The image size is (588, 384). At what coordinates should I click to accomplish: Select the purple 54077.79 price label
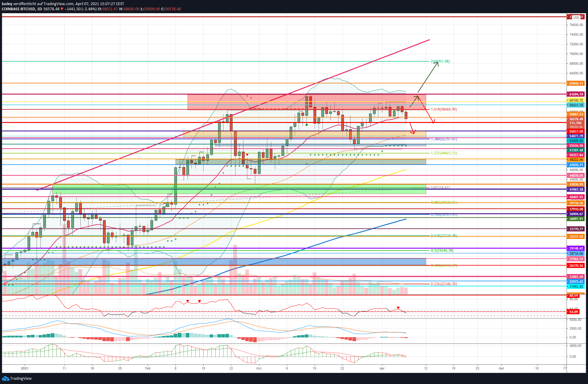pyautogui.click(x=576, y=136)
